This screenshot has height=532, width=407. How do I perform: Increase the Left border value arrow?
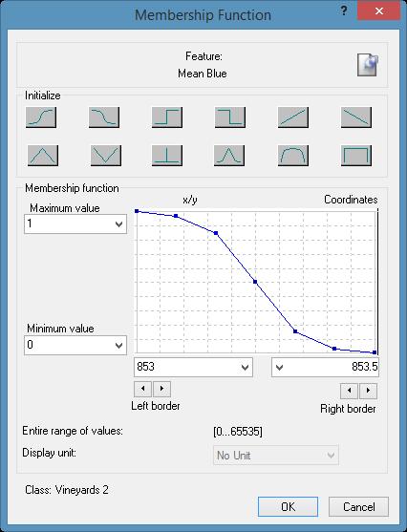tap(161, 389)
